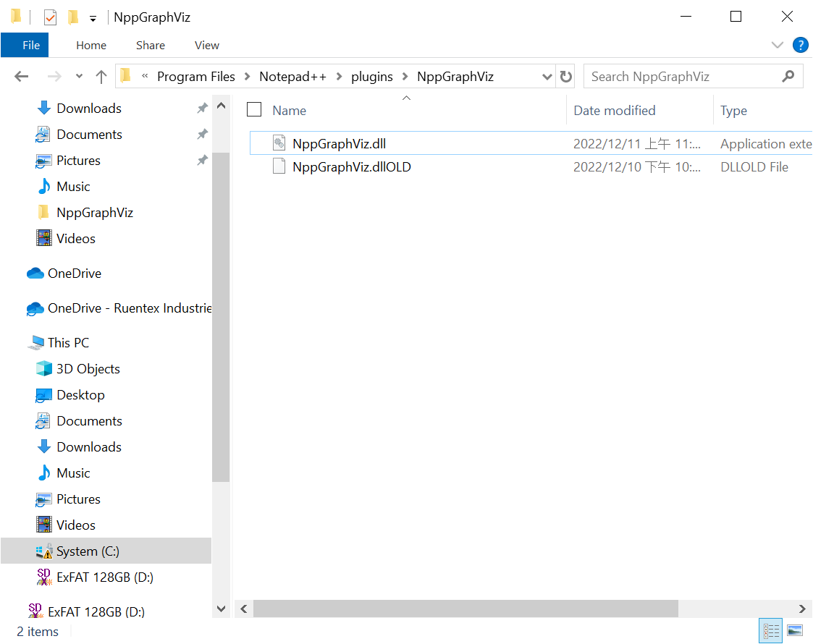
Task: Click the pin icon next to Downloads
Action: pos(202,108)
